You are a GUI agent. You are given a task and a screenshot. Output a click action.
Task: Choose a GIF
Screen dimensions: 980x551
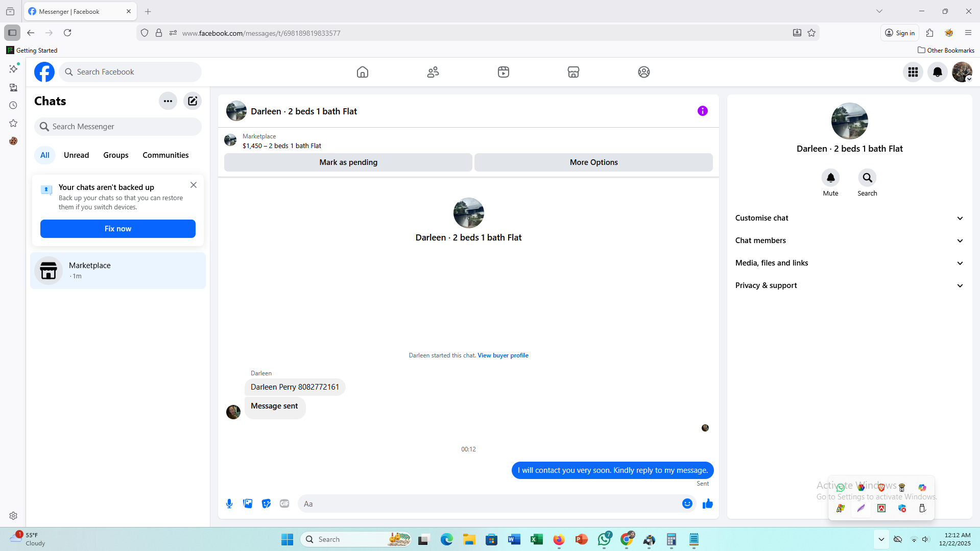coord(284,504)
